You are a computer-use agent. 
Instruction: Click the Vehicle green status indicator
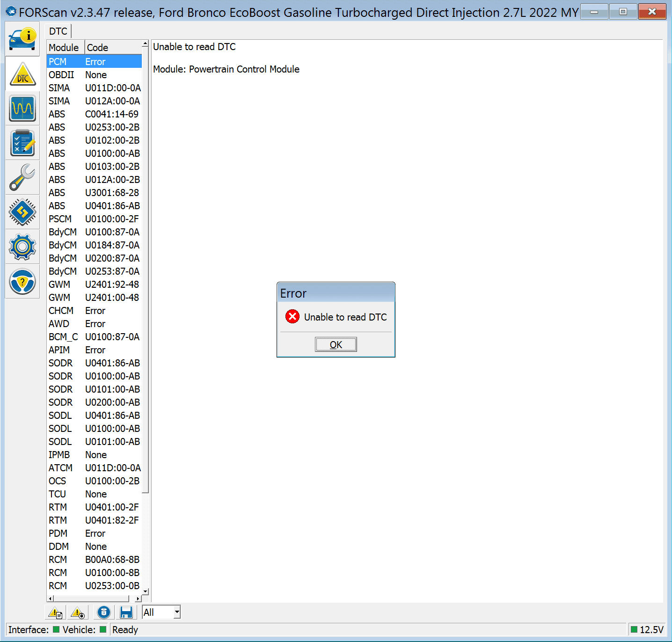pyautogui.click(x=103, y=629)
